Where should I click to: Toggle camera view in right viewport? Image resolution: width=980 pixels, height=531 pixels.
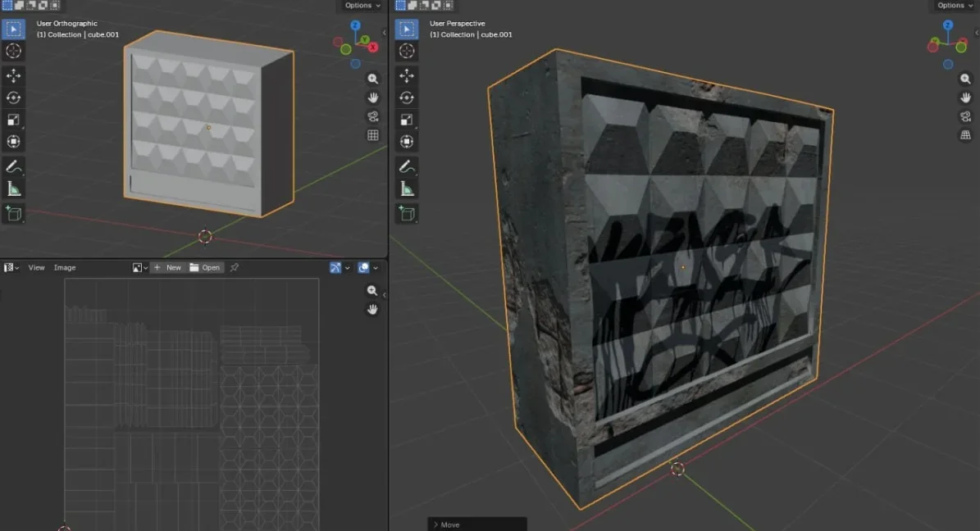click(x=965, y=116)
